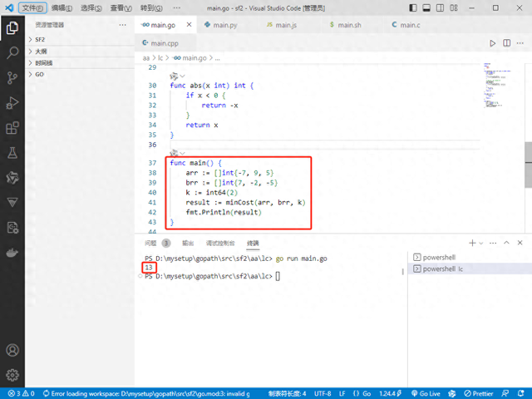532x399 pixels.
Task: Open the Accounts menu icon
Action: pyautogui.click(x=12, y=350)
